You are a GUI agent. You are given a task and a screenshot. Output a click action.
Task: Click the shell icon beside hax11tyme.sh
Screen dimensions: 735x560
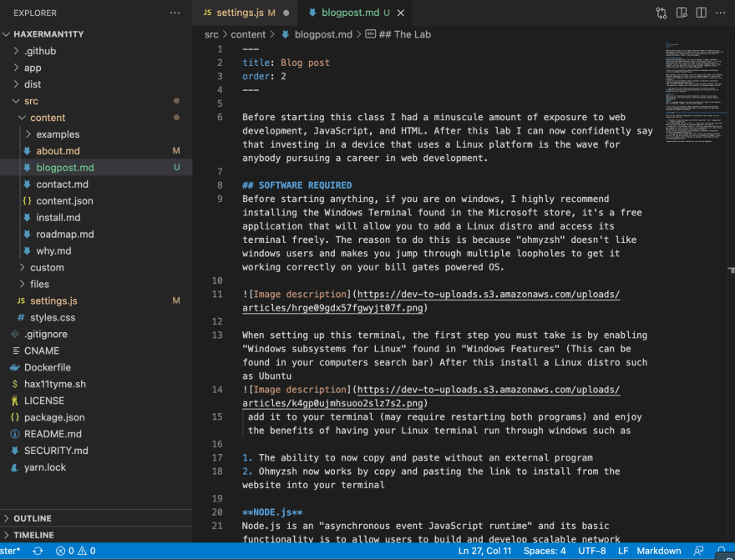(x=15, y=384)
